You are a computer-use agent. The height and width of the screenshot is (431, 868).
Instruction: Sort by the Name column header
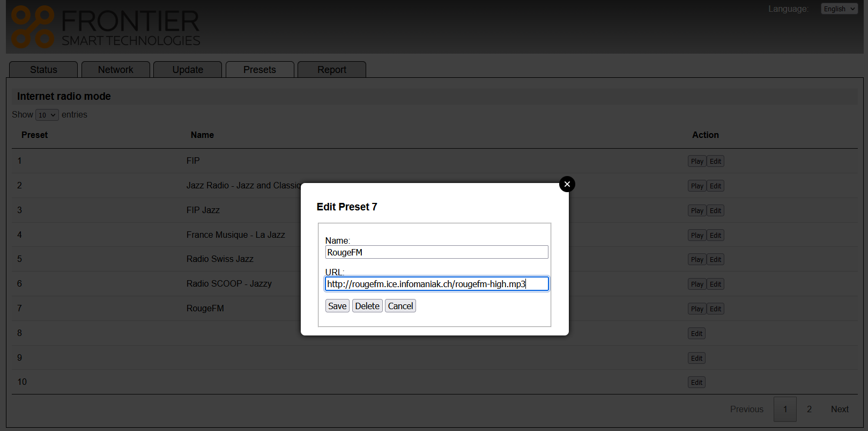click(202, 135)
